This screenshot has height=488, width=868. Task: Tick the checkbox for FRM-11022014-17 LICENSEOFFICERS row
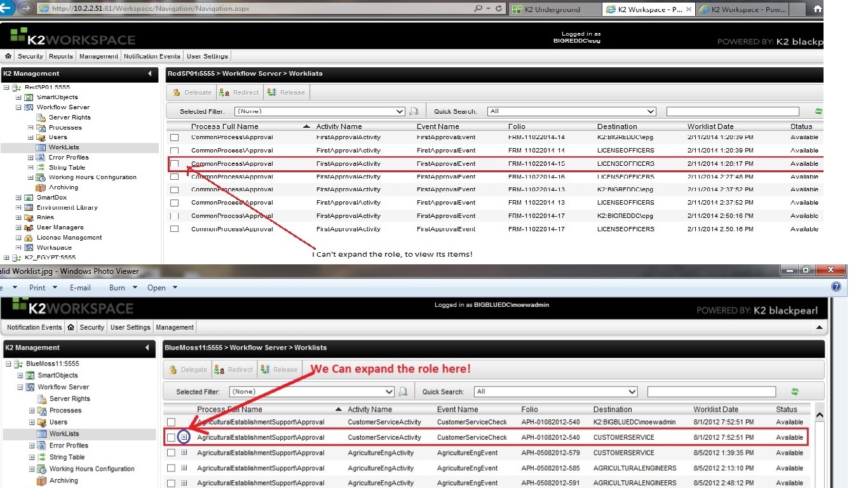click(174, 229)
